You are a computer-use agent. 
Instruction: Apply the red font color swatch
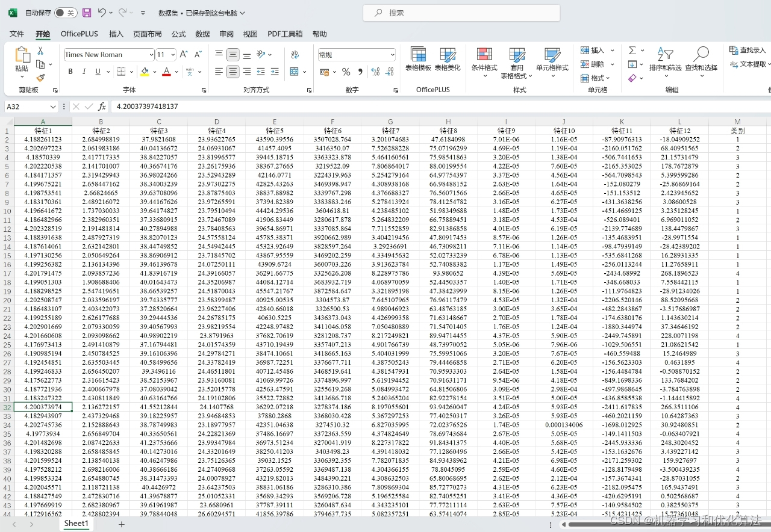(167, 72)
